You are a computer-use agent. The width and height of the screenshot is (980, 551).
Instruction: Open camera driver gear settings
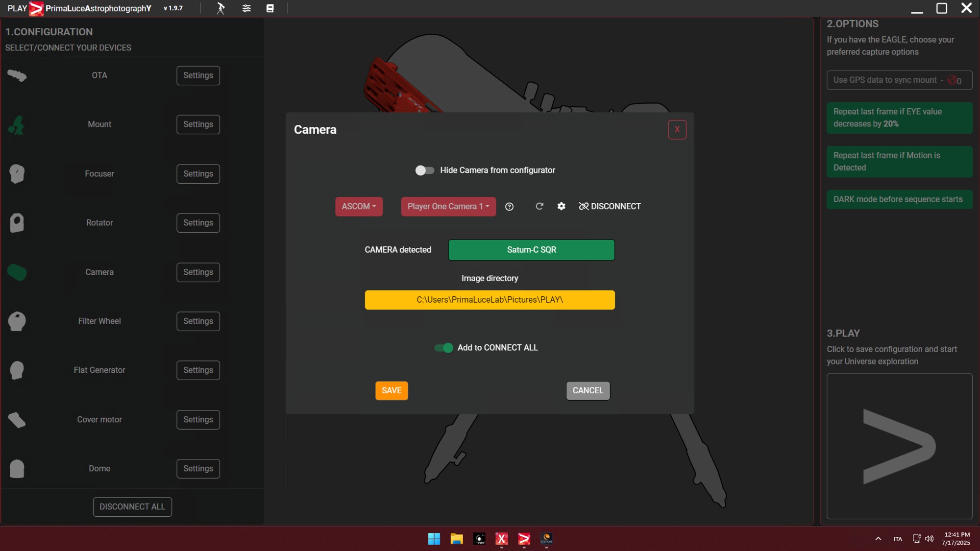(x=562, y=206)
